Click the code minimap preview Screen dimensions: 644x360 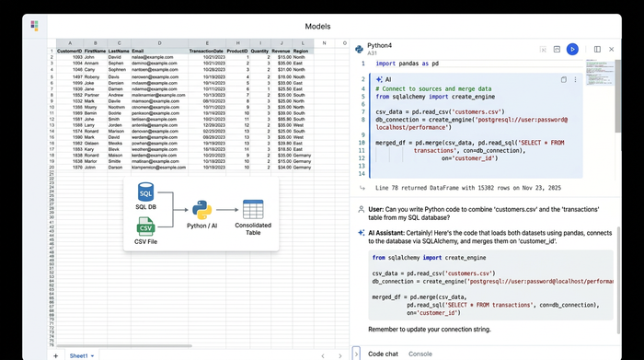pyautogui.click(x=599, y=73)
